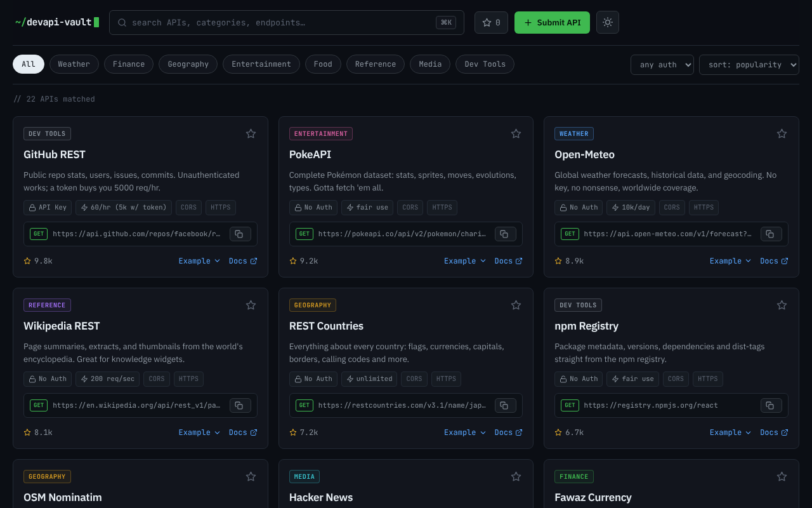Open the sort: popularity dropdown
This screenshot has width=812, height=508.
tap(749, 65)
